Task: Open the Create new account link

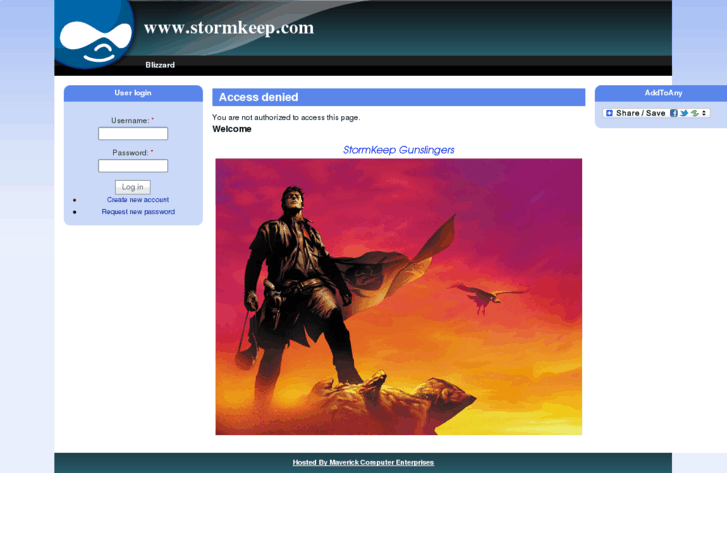Action: (138, 200)
